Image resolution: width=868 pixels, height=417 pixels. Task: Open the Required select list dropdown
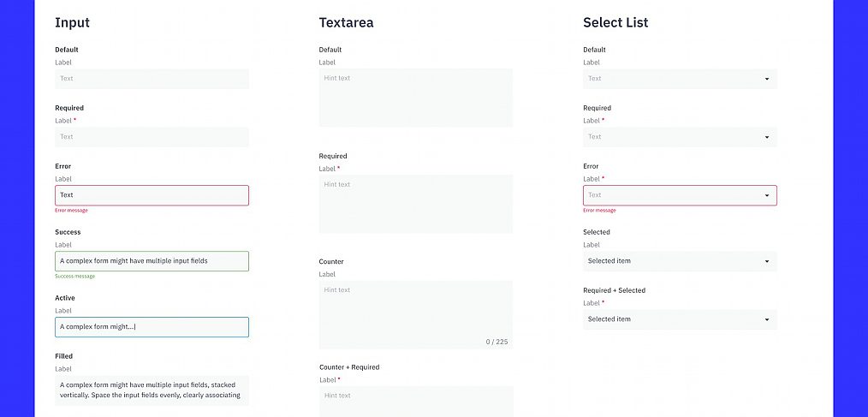pyautogui.click(x=680, y=137)
